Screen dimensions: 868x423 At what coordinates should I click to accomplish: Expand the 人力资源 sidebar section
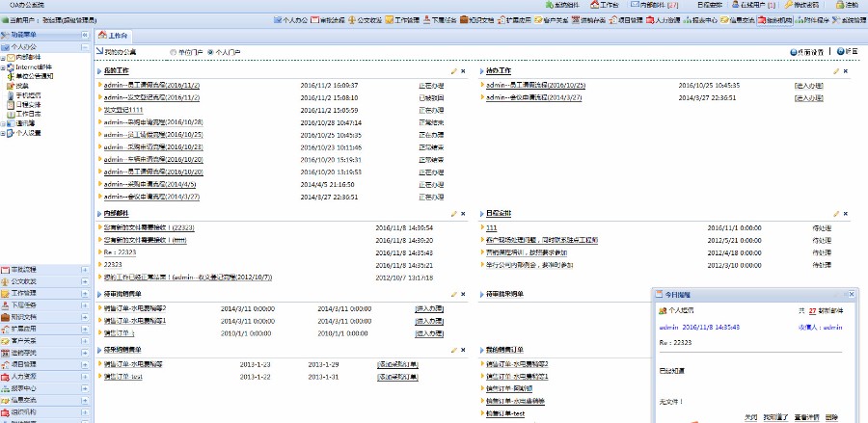[85, 377]
